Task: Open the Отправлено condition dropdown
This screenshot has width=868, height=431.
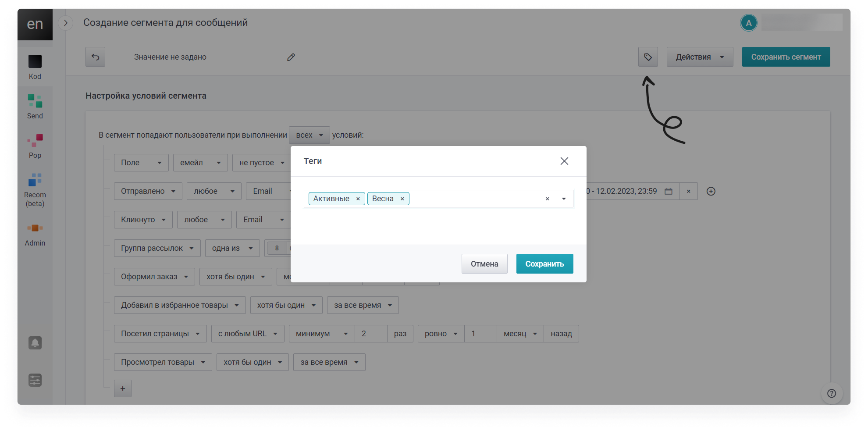Action: coord(148,191)
